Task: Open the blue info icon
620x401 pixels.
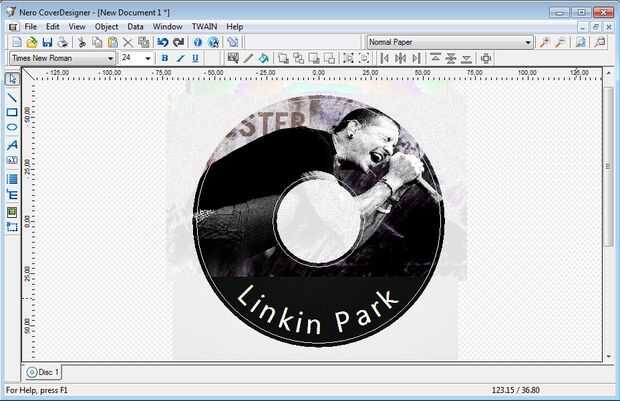Action: click(x=198, y=42)
